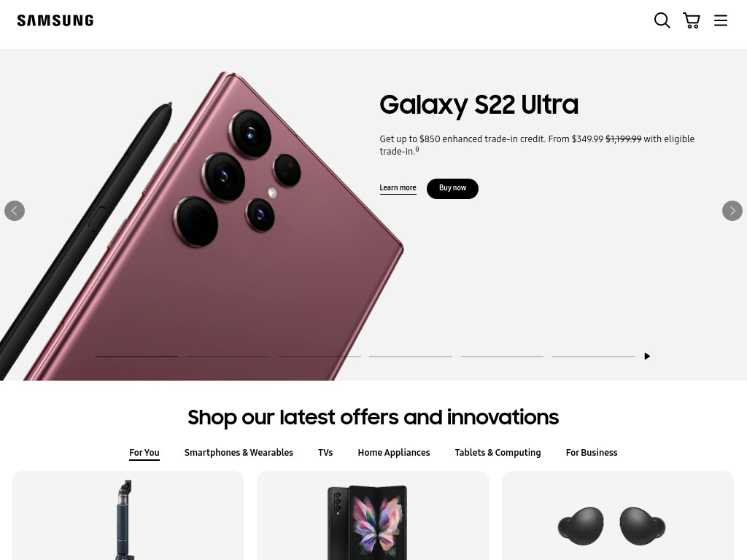The image size is (747, 560).
Task: Play the hero carousel autoplay
Action: pos(647,356)
